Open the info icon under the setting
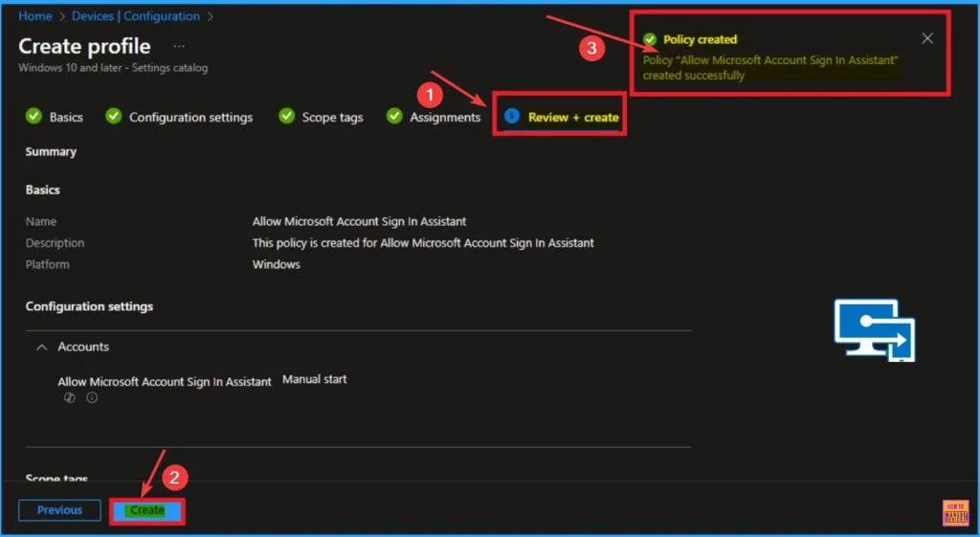The image size is (980, 537). (x=92, y=397)
